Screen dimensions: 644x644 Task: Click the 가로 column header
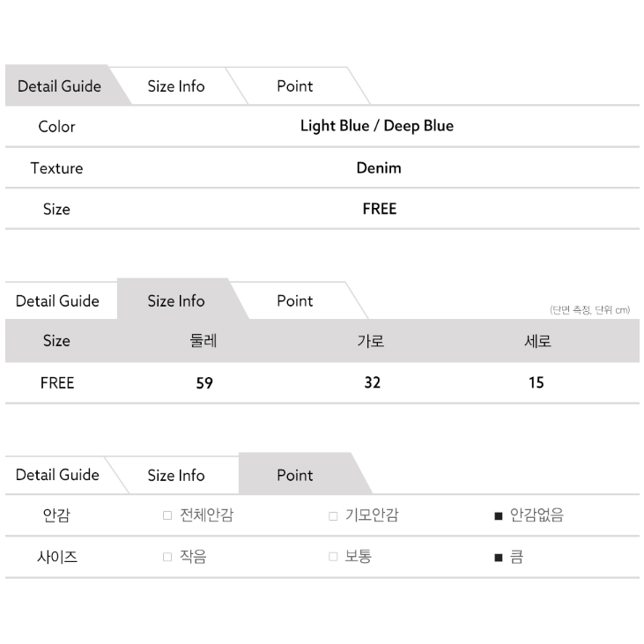click(372, 342)
